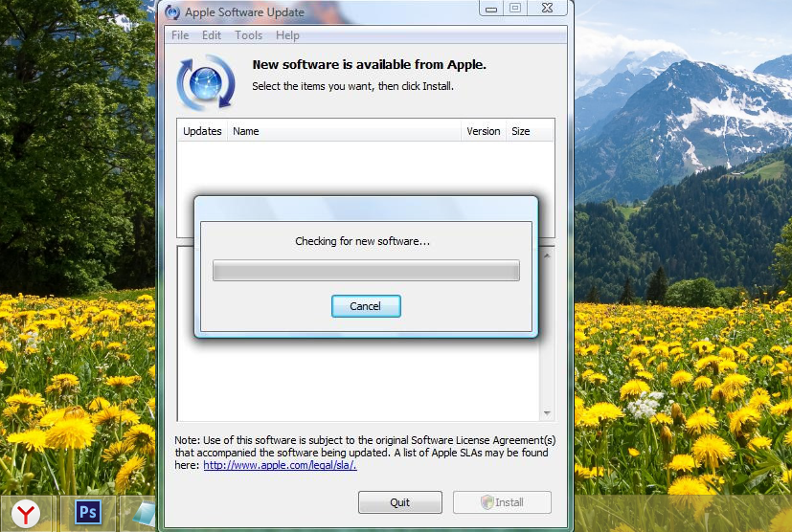Cancel checking for new software
Screen dimensions: 792x532
coord(365,306)
